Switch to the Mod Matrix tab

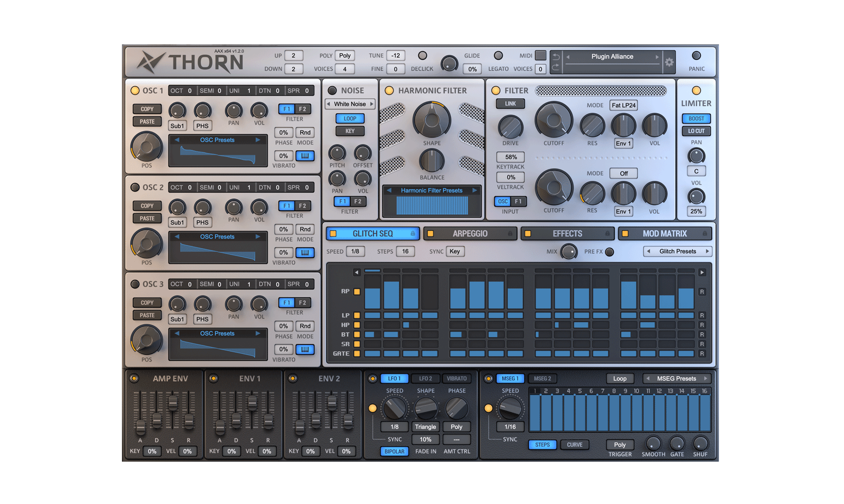[664, 234]
